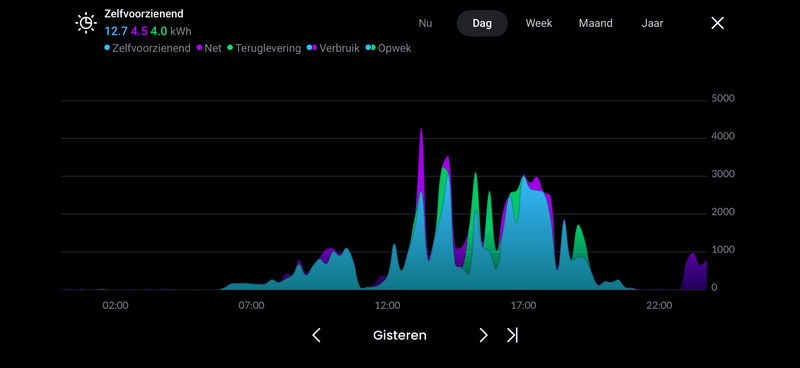Screen dimensions: 800x368
Task: Open the Jaar view
Action: coord(652,23)
